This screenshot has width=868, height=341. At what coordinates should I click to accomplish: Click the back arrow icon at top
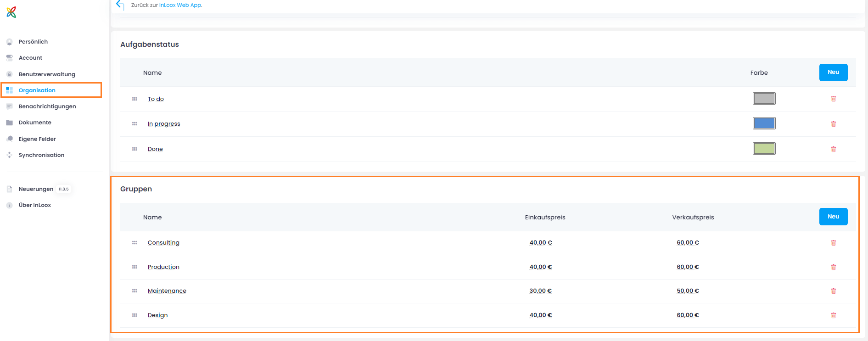click(x=120, y=5)
